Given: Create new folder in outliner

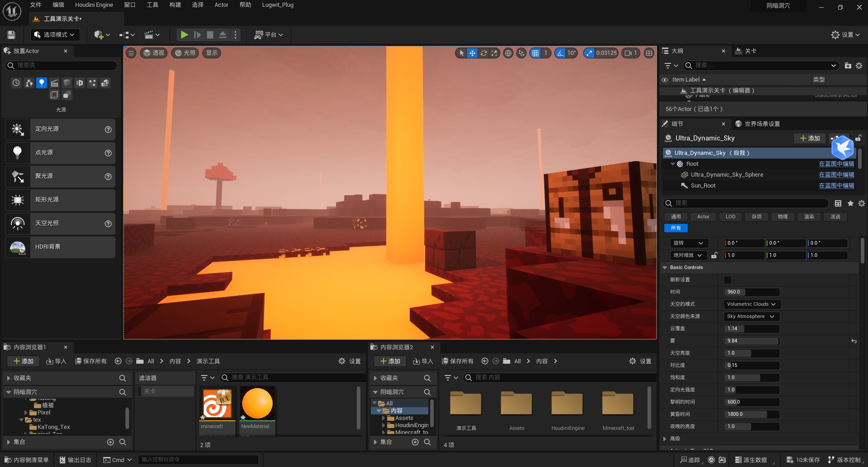Looking at the screenshot, I should (x=848, y=66).
